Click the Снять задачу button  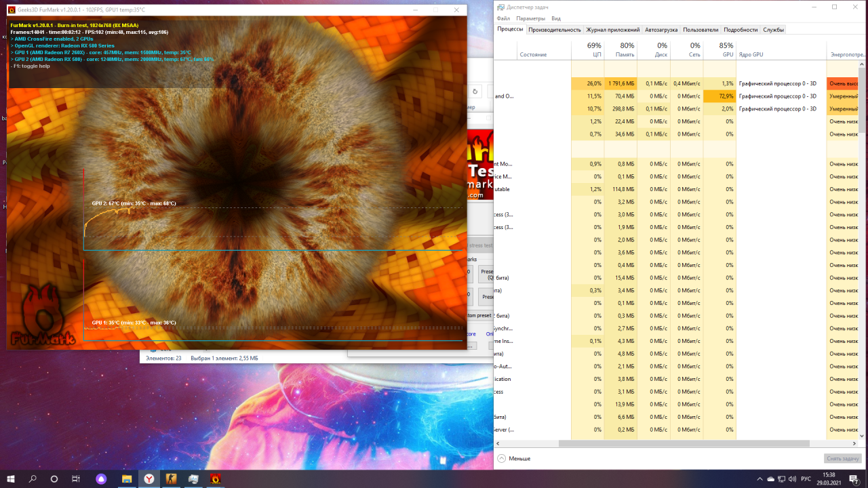point(843,458)
